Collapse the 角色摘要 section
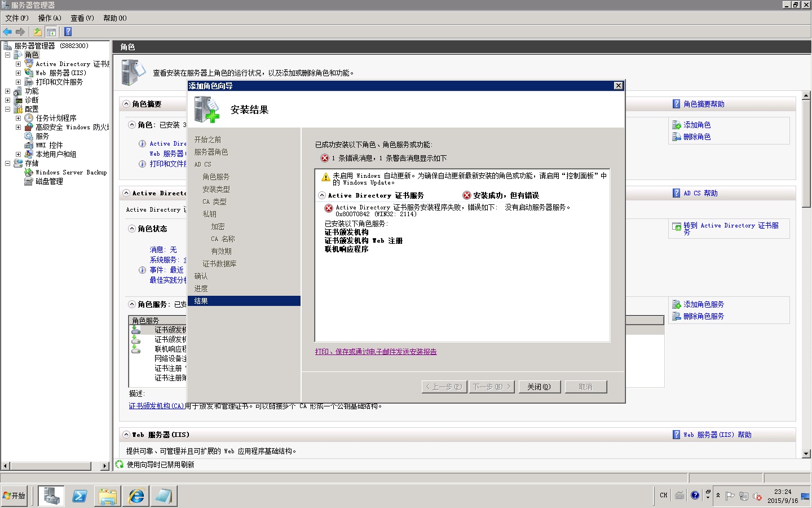This screenshot has width=812, height=508. (x=126, y=104)
